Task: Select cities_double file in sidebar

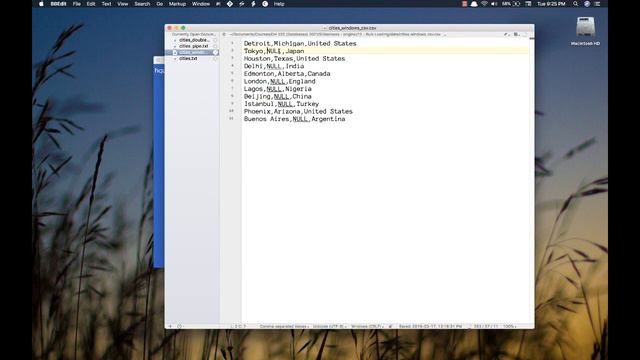Action: tap(194, 40)
